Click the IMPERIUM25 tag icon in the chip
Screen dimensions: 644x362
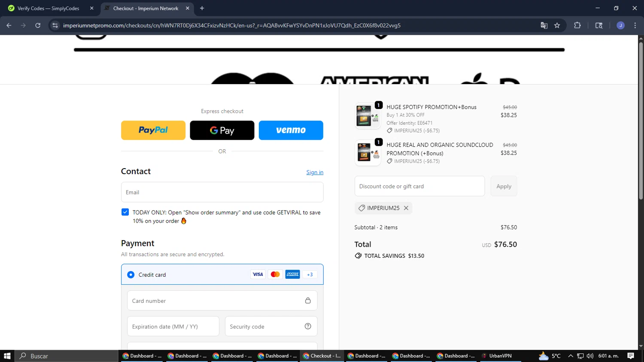point(361,208)
